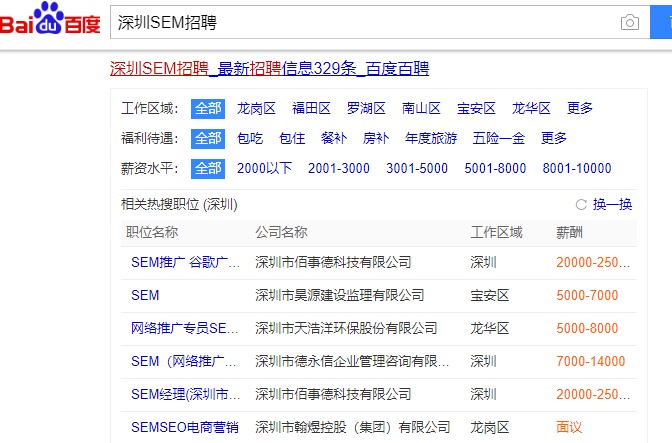Click 职位名称 column header
This screenshot has height=443, width=672.
pyautogui.click(x=152, y=233)
